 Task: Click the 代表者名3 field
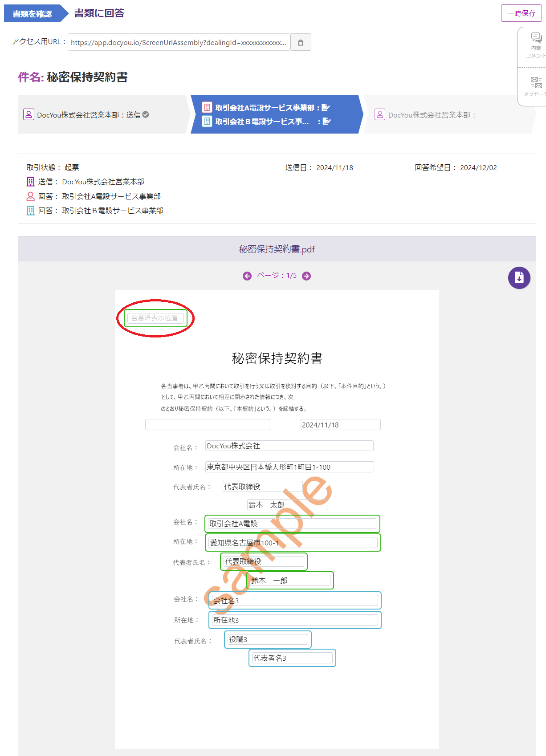pos(292,658)
